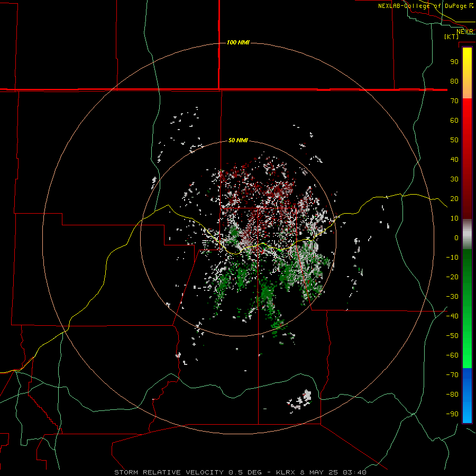Click the 60 value on the velocity scale
Image resolution: width=476 pixels, height=476 pixels.
click(454, 120)
